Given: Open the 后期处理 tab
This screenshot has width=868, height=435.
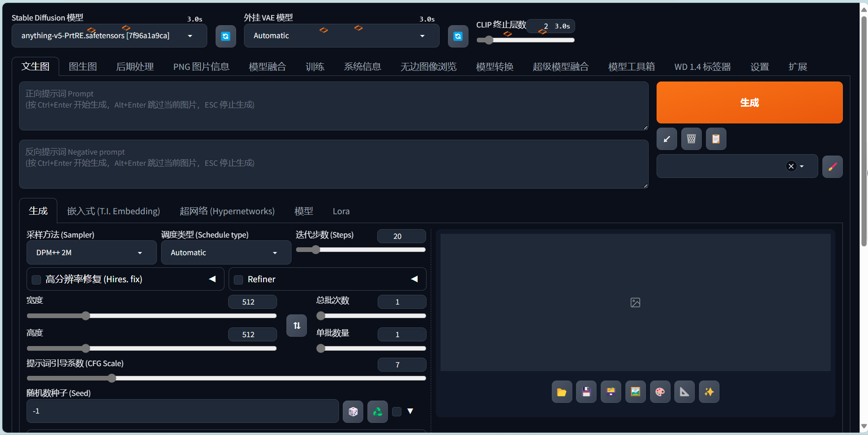Looking at the screenshot, I should 135,67.
